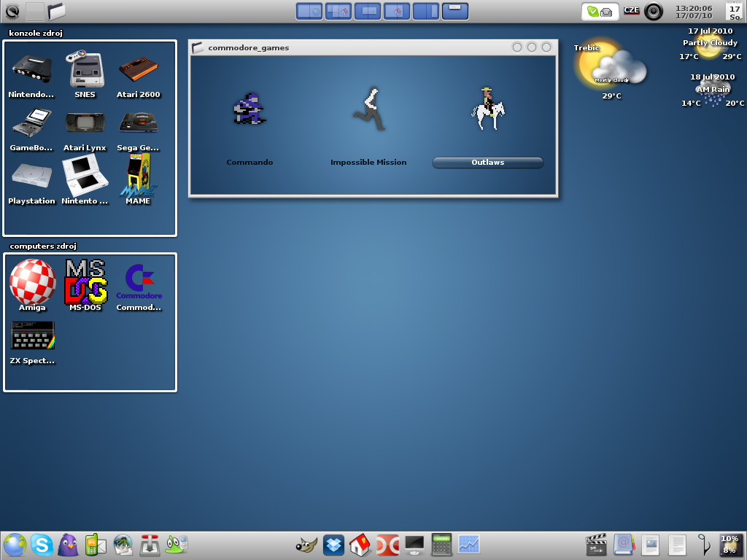Open the Nintendo 64 console icon
Screen dimensions: 747x560
[31, 70]
